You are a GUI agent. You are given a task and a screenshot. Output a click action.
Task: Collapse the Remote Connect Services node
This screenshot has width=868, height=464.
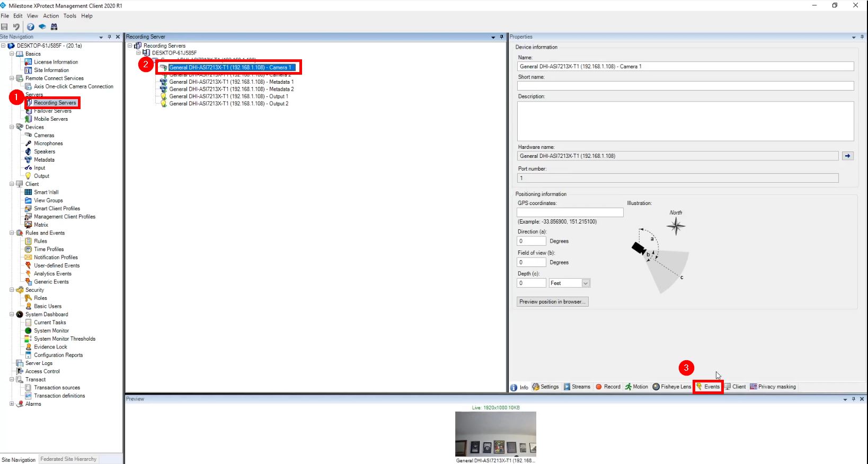pyautogui.click(x=12, y=78)
